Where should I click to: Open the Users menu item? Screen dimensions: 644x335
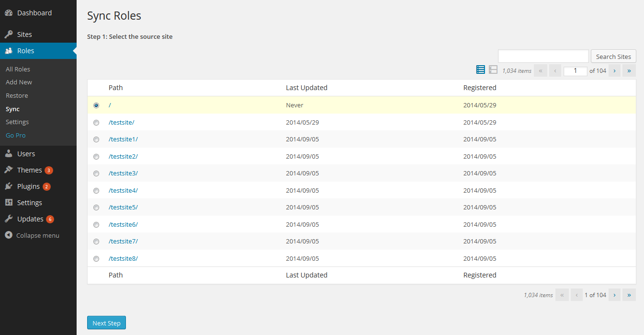pos(38,154)
